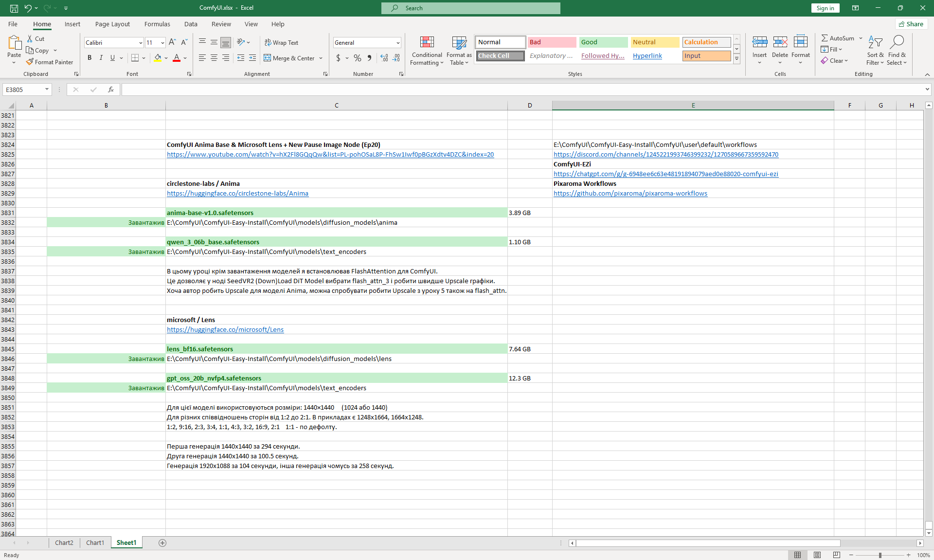
Task: Click the Undo arrow icon
Action: click(x=28, y=8)
